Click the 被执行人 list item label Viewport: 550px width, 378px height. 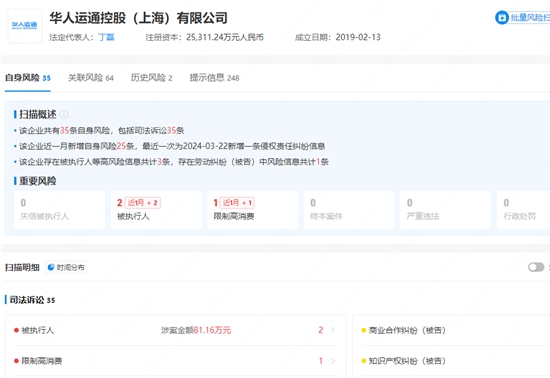point(38,330)
